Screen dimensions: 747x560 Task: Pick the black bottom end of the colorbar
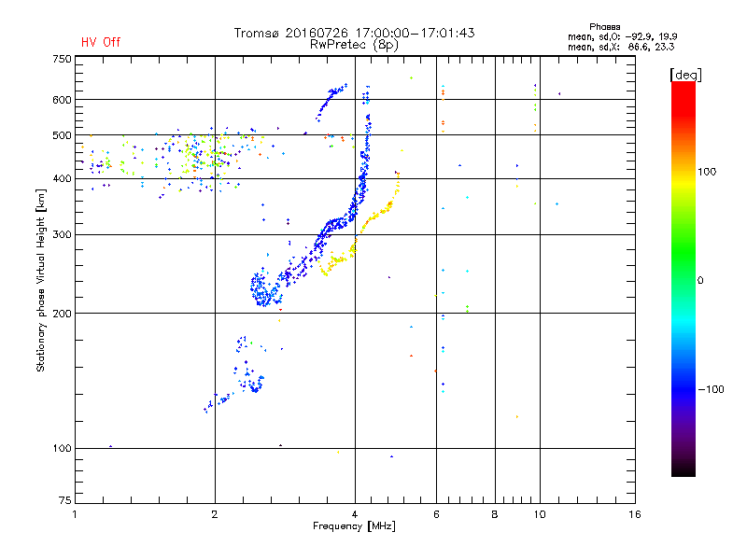684,469
